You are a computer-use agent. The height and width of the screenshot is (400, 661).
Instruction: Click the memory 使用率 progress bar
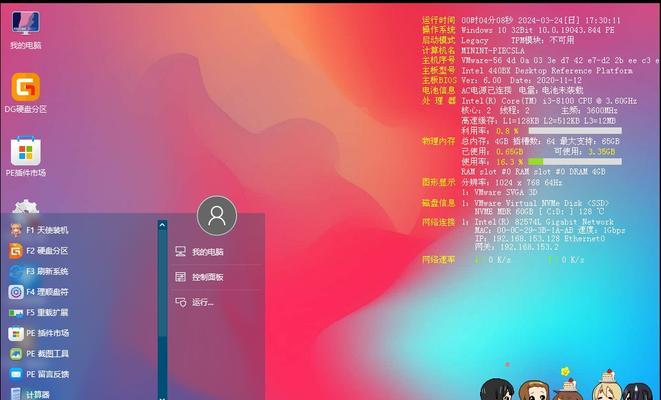click(575, 161)
